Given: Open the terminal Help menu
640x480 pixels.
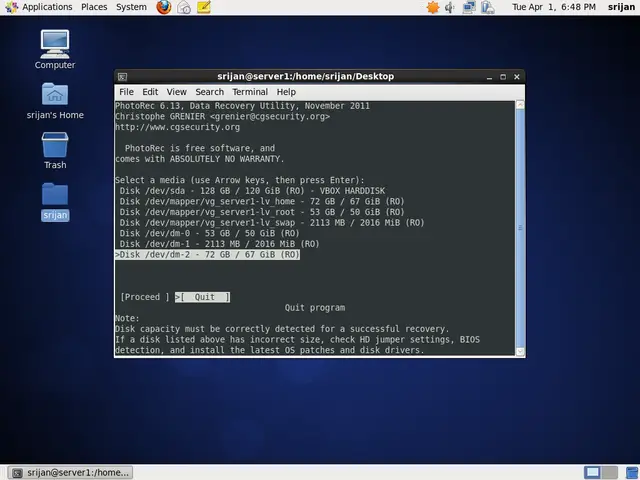Looking at the screenshot, I should click(286, 92).
